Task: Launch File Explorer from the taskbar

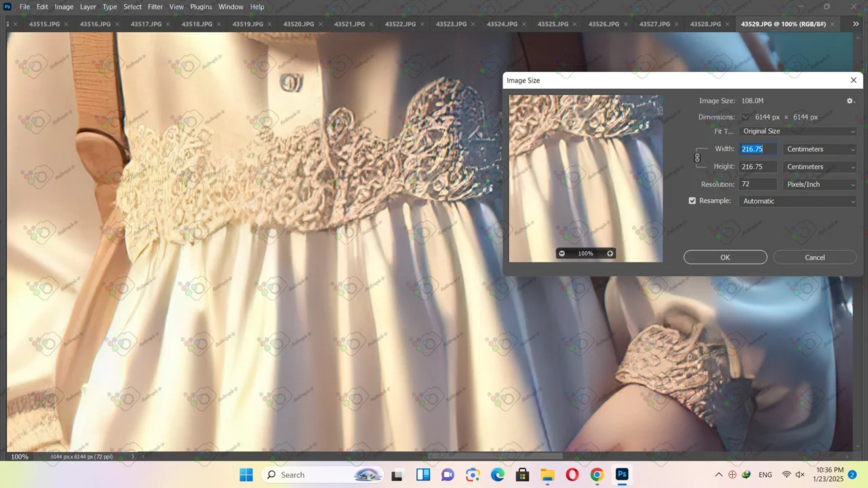Action: (547, 474)
